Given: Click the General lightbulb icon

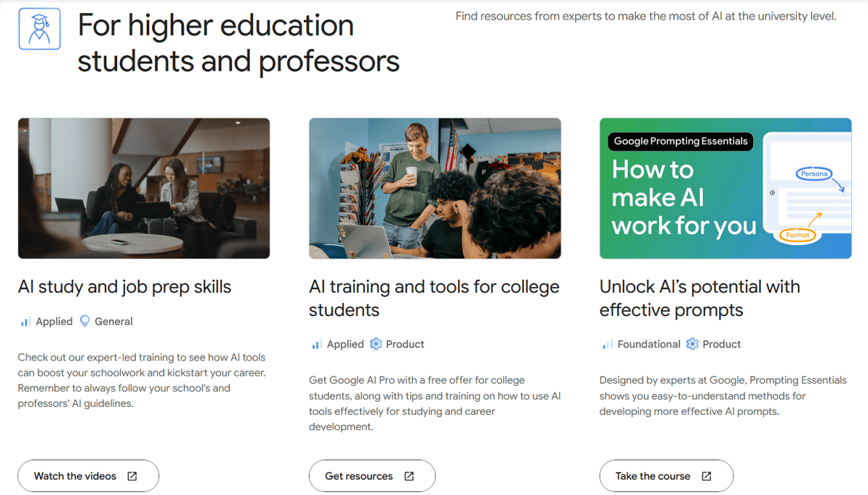Looking at the screenshot, I should pos(85,322).
